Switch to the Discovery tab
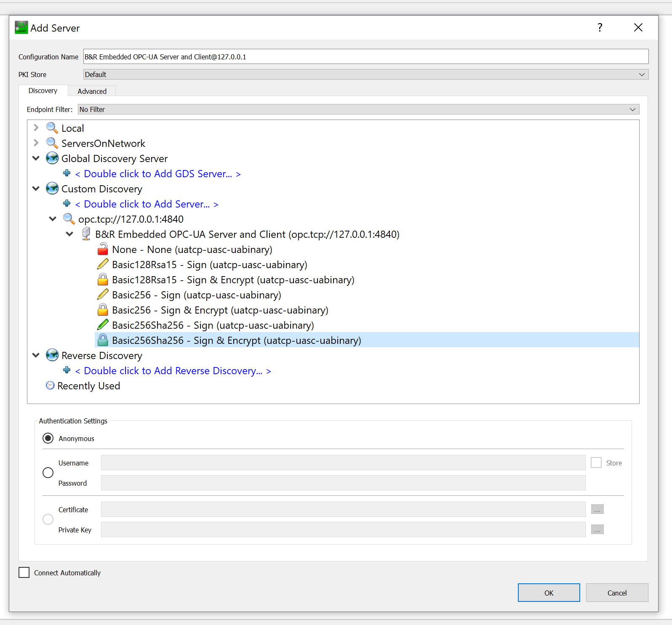This screenshot has height=625, width=672. [x=43, y=90]
